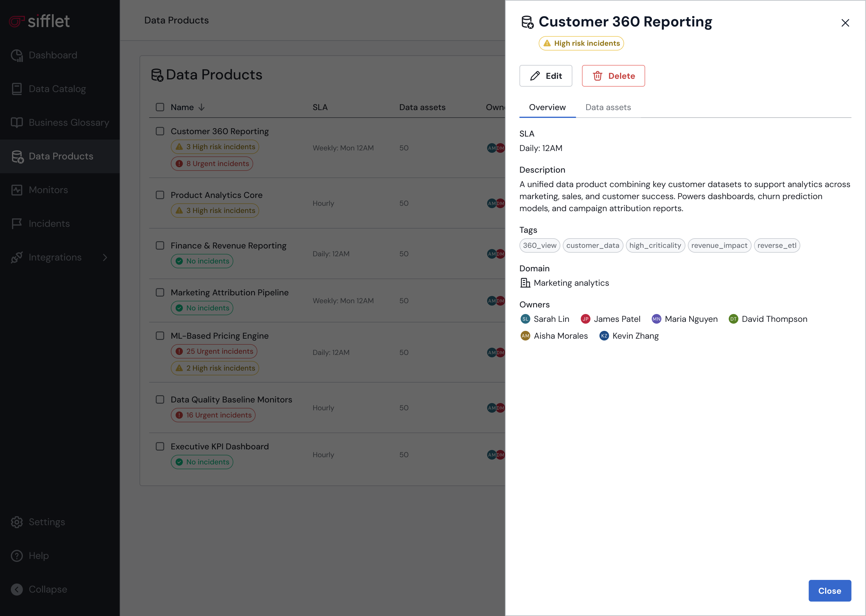The image size is (866, 616).
Task: Click the building icon next to Marketing analytics
Action: coord(525,283)
